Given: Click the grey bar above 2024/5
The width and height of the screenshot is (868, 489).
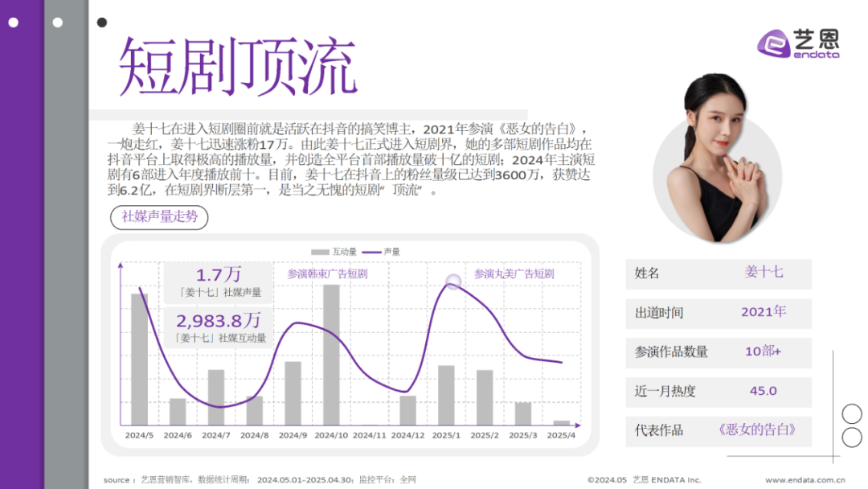Looking at the screenshot, I should [x=140, y=360].
